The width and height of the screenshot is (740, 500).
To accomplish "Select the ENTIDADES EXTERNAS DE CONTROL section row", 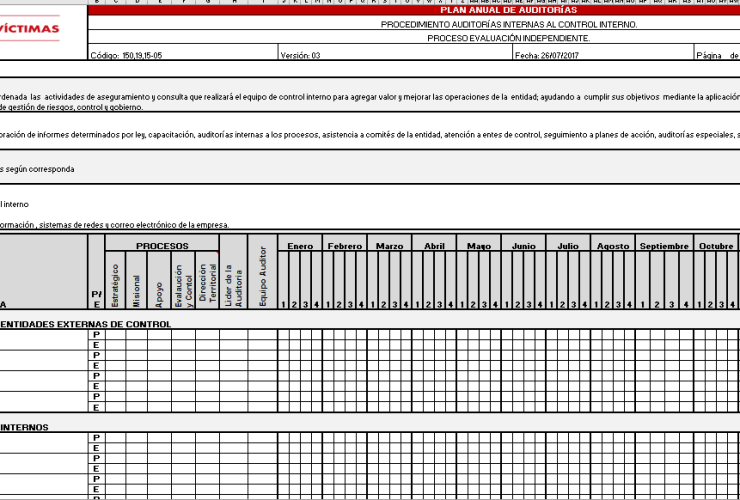I will (85, 324).
